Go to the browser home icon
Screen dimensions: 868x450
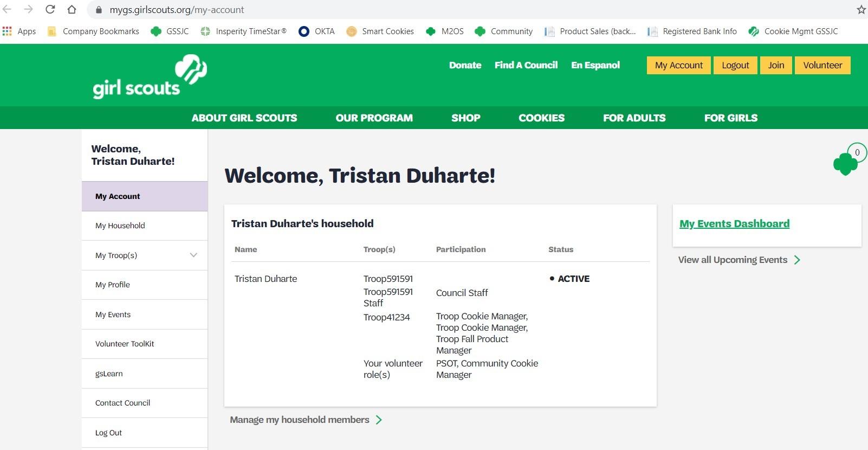coord(72,9)
